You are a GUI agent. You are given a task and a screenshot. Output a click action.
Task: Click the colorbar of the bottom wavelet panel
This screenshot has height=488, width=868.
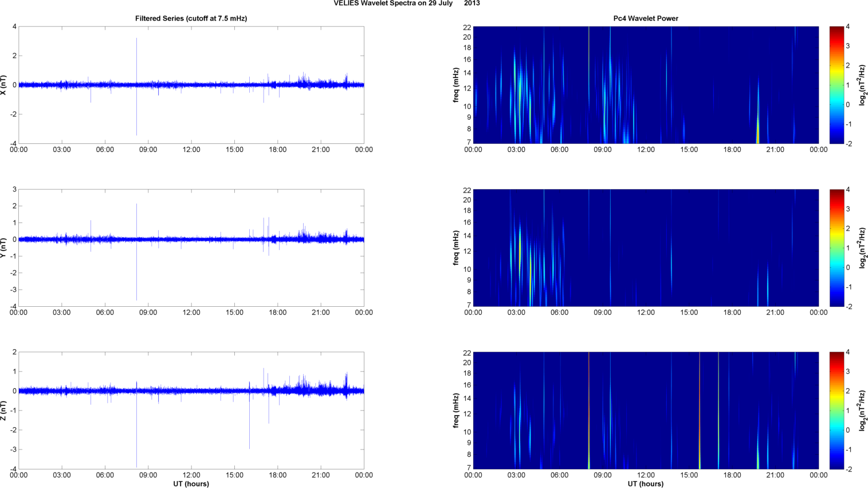point(836,411)
